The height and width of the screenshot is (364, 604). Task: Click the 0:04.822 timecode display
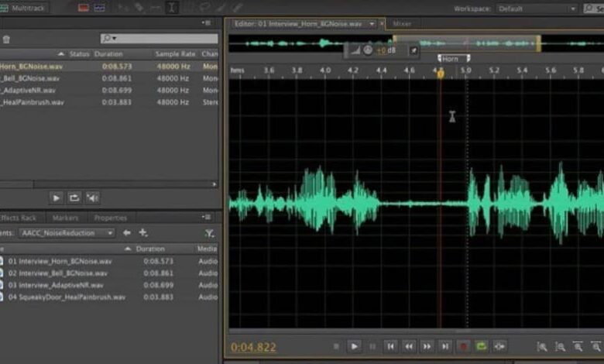tap(253, 347)
